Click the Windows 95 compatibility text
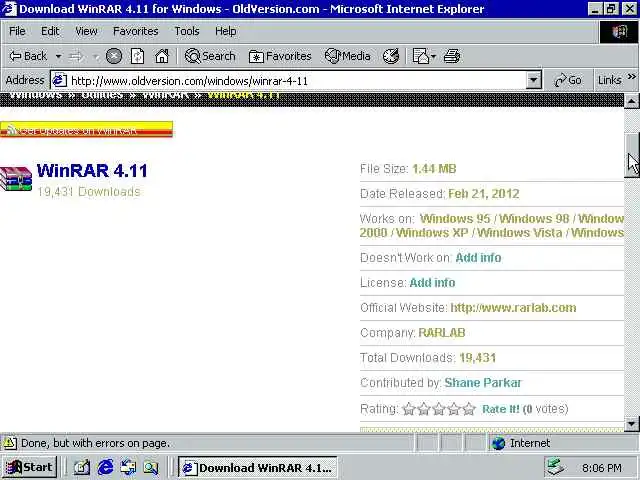This screenshot has height=480, width=640. point(455,218)
